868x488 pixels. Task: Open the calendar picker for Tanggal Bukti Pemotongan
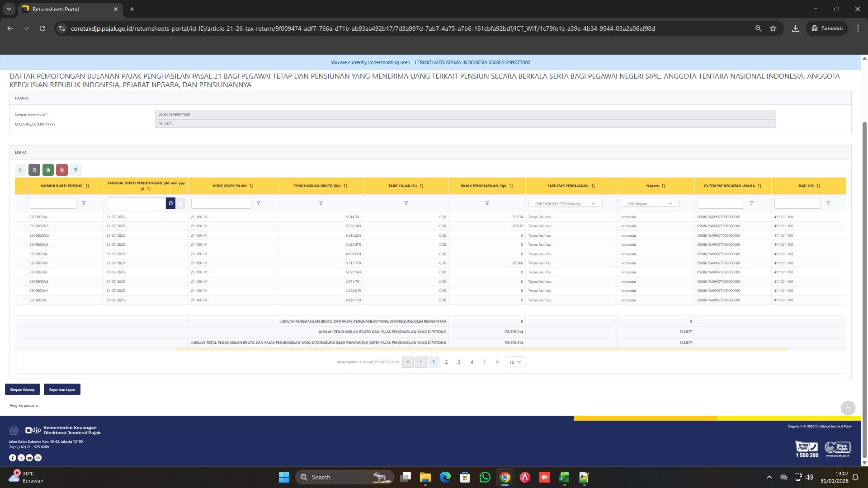pos(170,203)
